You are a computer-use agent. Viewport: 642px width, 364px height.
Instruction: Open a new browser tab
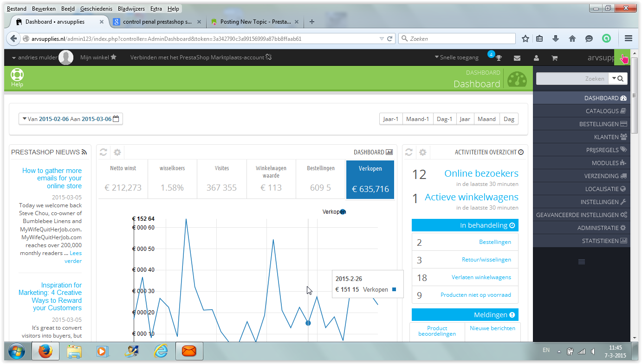(x=312, y=22)
